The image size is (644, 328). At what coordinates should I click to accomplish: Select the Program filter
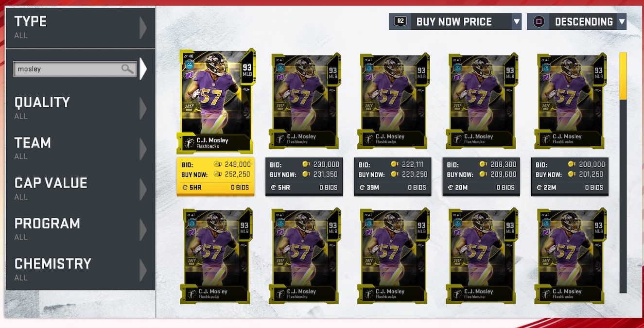pyautogui.click(x=80, y=229)
